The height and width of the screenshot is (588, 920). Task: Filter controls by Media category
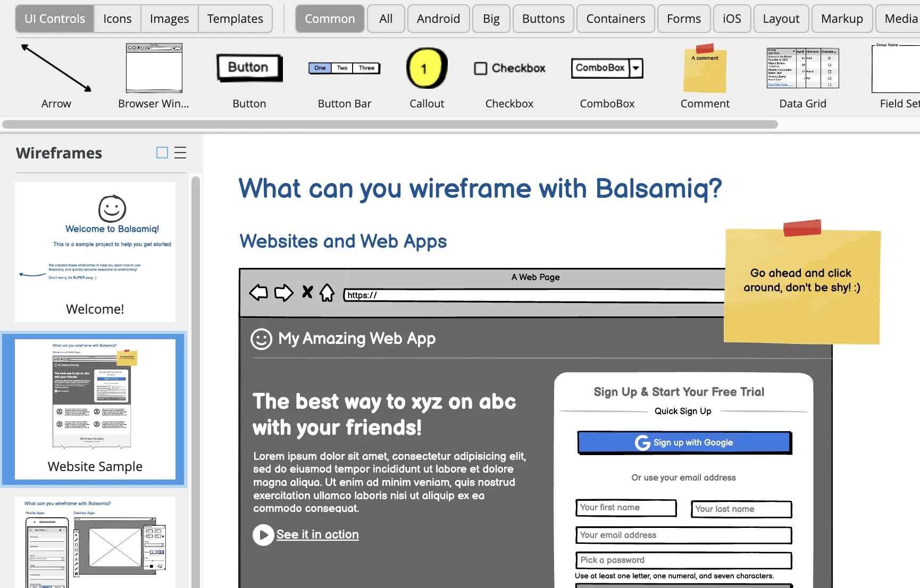[899, 19]
